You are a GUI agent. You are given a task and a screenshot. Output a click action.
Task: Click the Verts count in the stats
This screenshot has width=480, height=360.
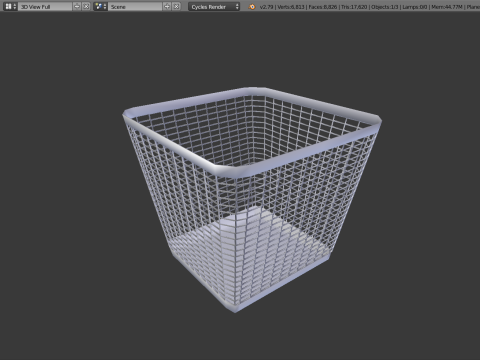[291, 7]
